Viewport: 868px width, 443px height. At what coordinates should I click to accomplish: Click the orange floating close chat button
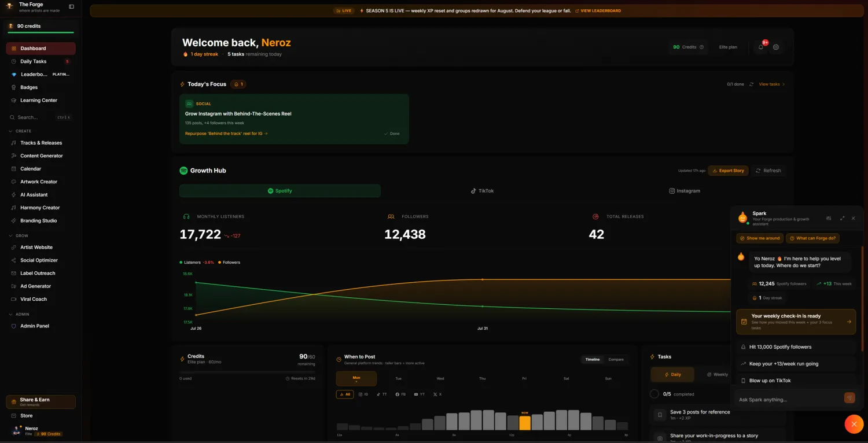[854, 424]
